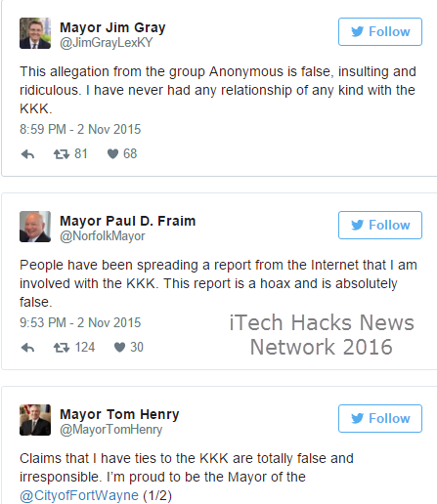
Task: Follow Mayor Paul D. Fraim
Action: (x=380, y=226)
